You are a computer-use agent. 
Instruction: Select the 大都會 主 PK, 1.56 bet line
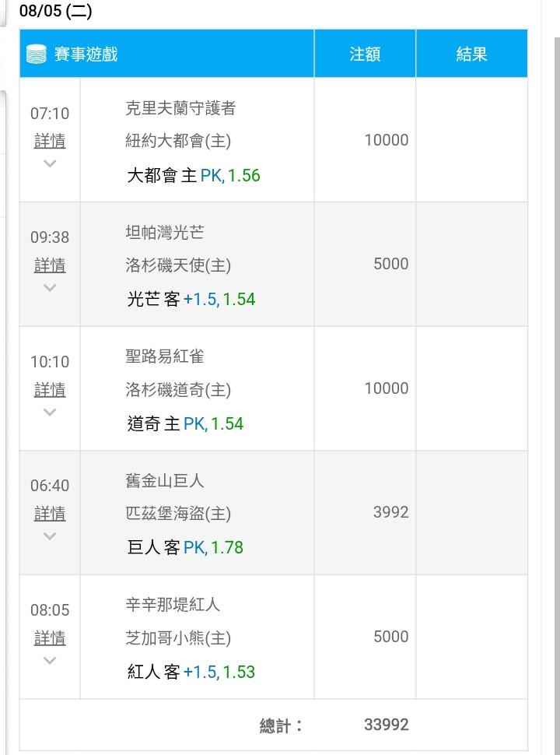(x=193, y=175)
